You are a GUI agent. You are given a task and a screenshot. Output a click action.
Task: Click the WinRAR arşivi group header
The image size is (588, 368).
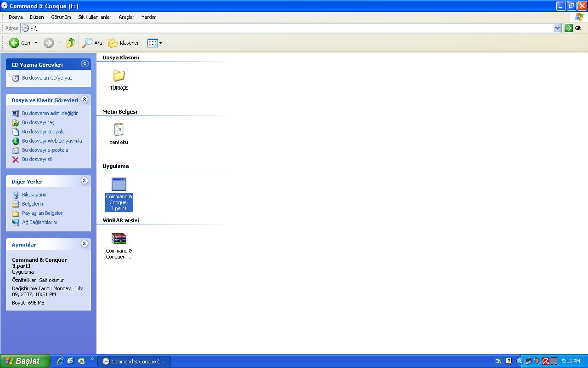coord(121,220)
